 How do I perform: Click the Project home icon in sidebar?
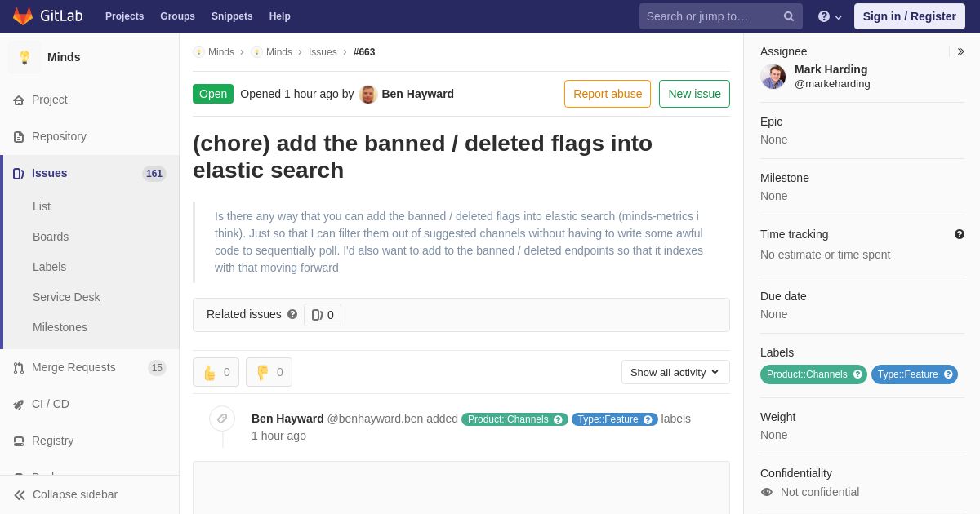click(x=19, y=100)
